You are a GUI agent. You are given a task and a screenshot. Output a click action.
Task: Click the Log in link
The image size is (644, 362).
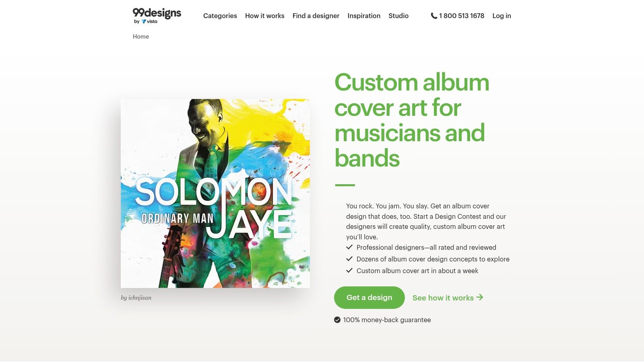(502, 16)
